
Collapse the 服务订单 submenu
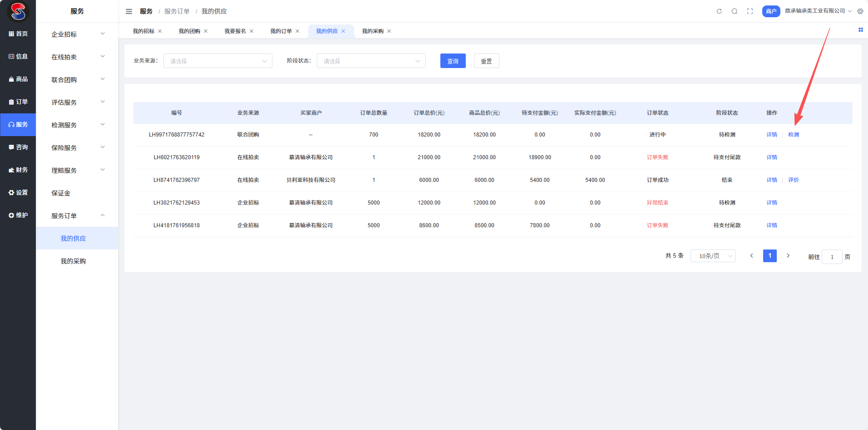point(77,216)
